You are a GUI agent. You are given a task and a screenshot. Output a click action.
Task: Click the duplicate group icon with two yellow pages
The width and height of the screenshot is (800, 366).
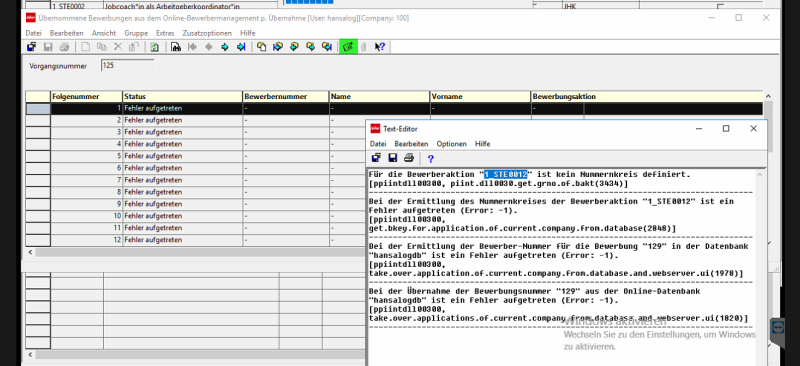pos(262,47)
